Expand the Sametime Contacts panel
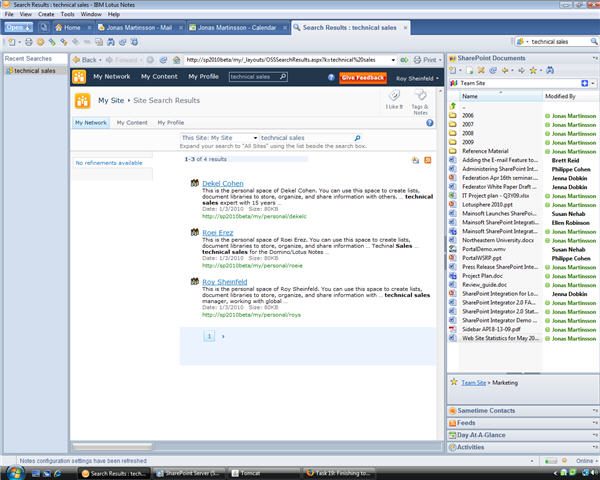 522,411
